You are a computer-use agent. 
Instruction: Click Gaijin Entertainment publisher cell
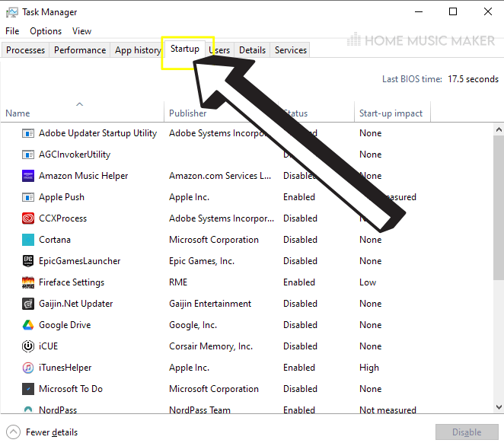[x=210, y=304]
